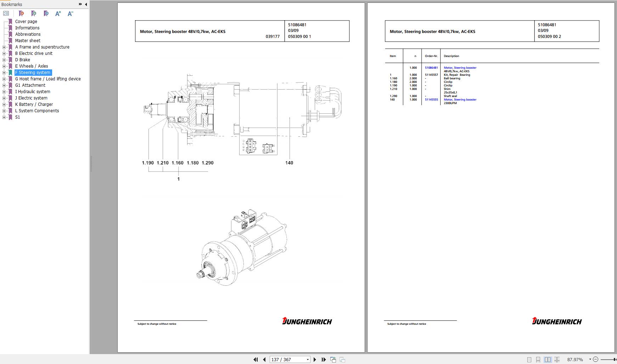Adjust the zoom slider in status bar
Screen dimensions: 617x364
coord(615,359)
